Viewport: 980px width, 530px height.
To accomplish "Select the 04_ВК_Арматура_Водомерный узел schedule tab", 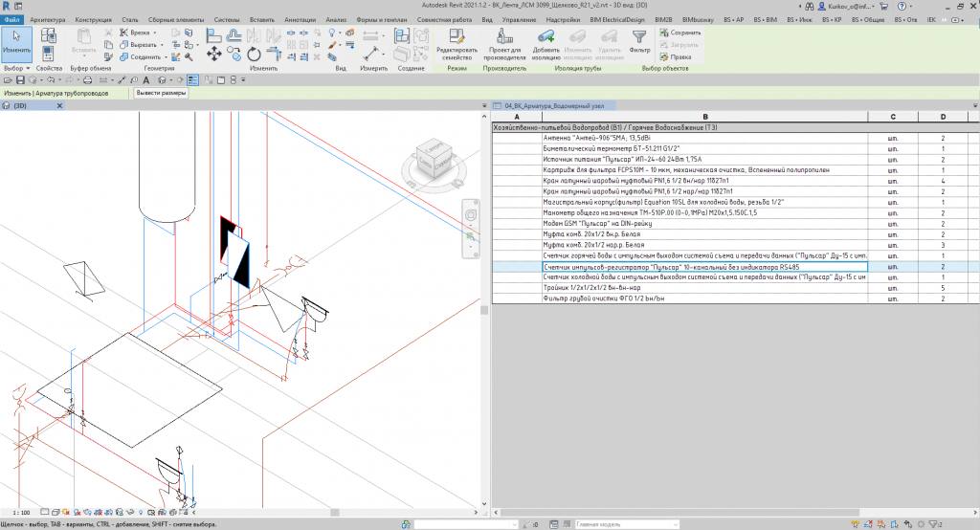I will 554,105.
